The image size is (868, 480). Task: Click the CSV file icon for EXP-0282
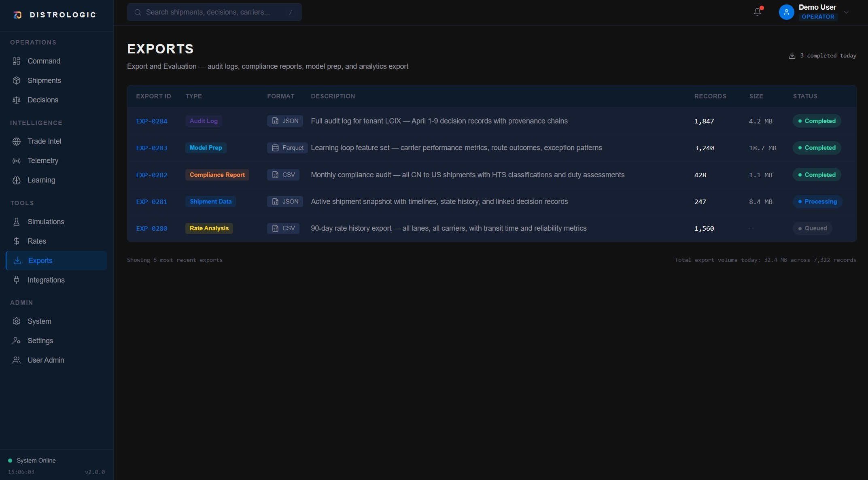tap(275, 175)
